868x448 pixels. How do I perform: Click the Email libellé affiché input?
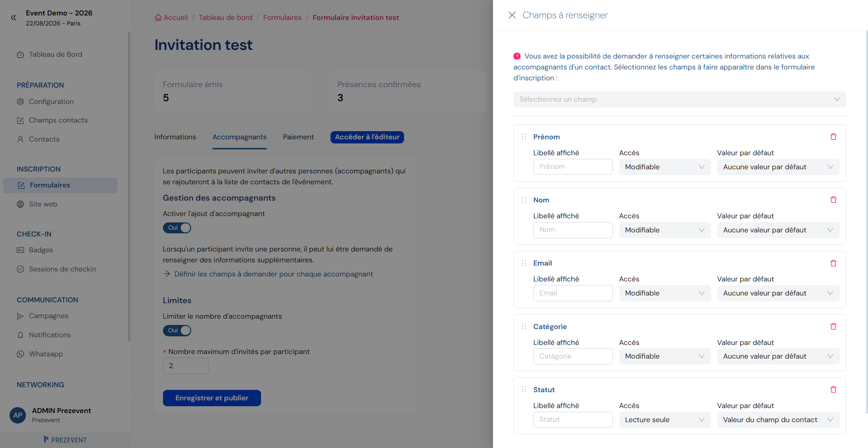(x=573, y=293)
